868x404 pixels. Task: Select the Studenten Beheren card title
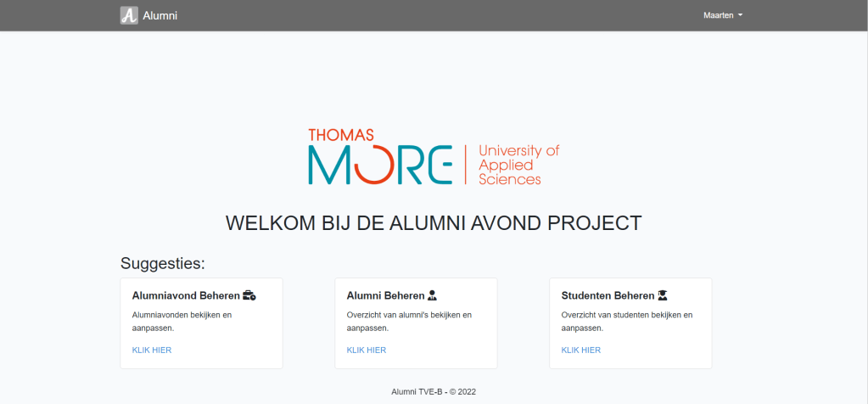(x=608, y=296)
